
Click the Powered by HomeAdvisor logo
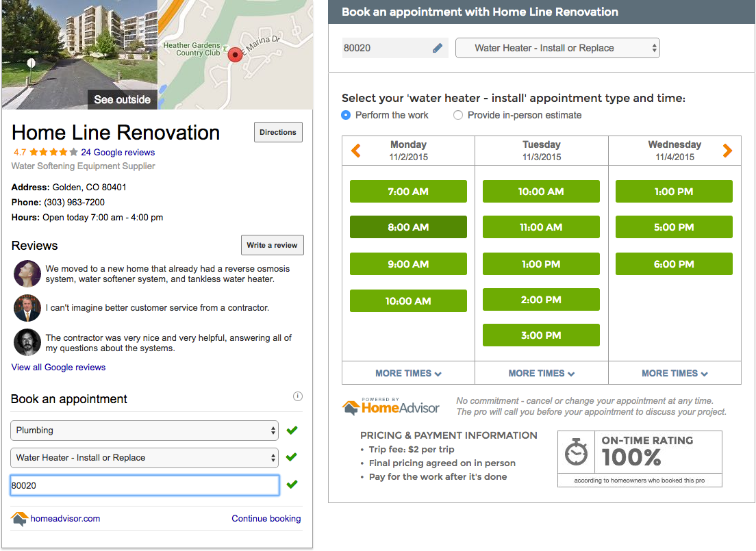click(390, 407)
